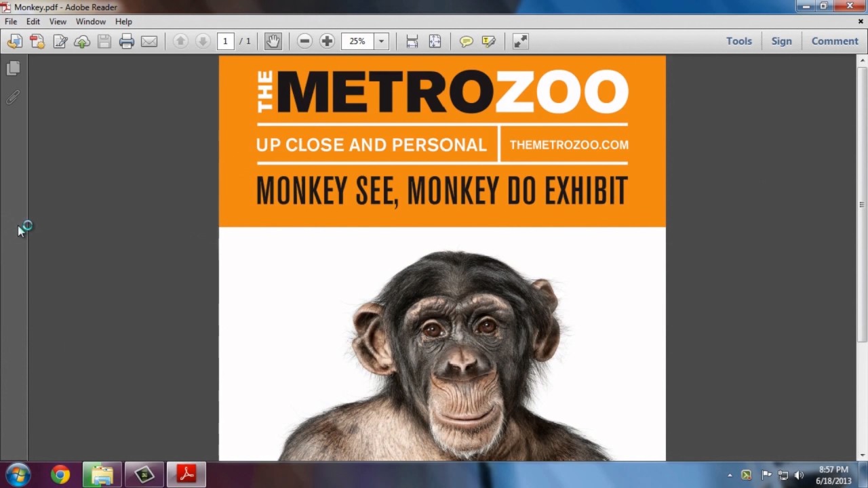Image resolution: width=868 pixels, height=488 pixels.
Task: Close the document with menu bar X
Action: click(x=861, y=22)
